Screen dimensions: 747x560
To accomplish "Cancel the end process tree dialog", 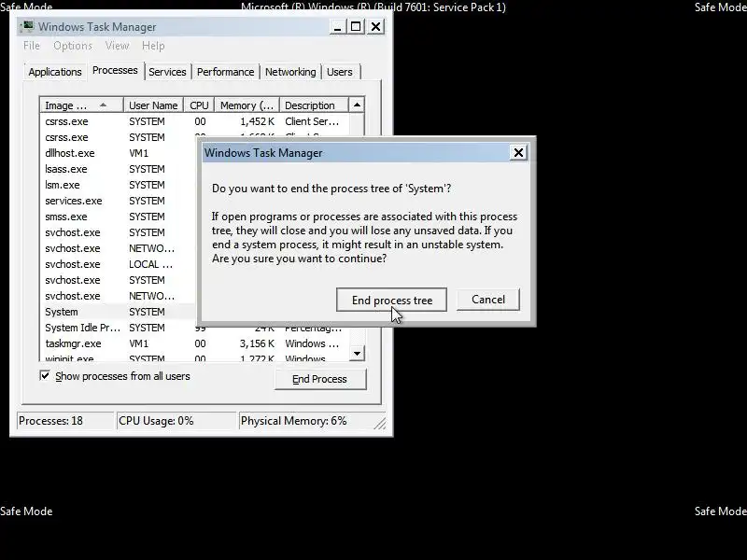I will 487,300.
